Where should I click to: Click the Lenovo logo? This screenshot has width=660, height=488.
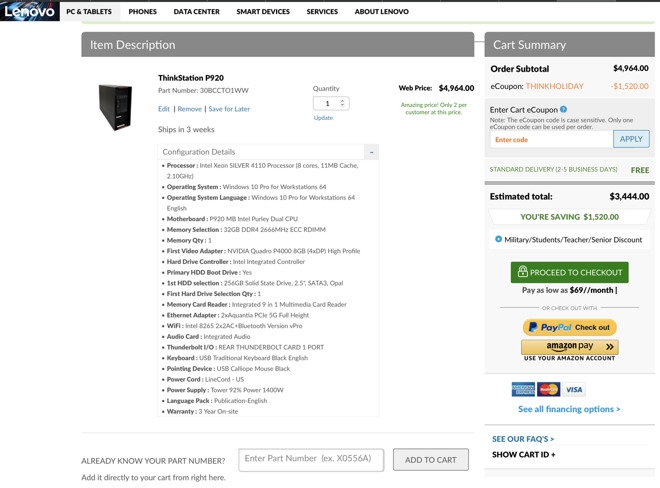tap(29, 11)
